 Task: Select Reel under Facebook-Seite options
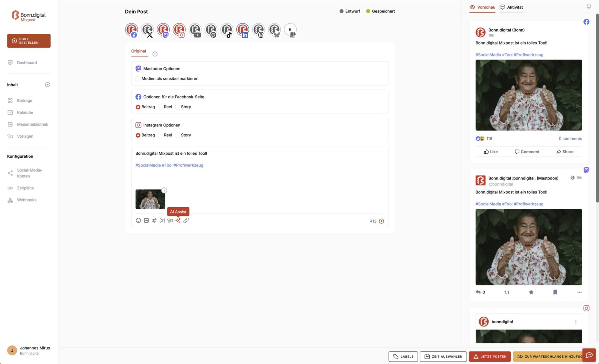click(161, 107)
